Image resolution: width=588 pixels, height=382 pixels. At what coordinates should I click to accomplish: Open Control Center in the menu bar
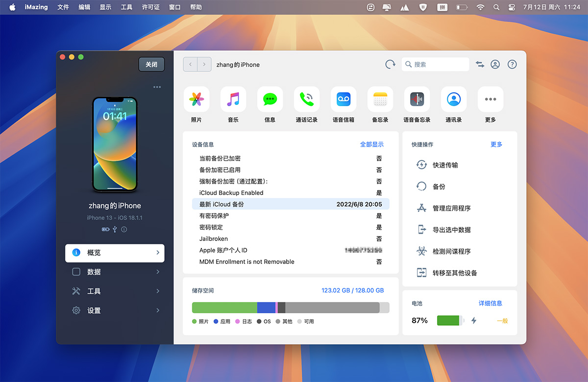[512, 7]
